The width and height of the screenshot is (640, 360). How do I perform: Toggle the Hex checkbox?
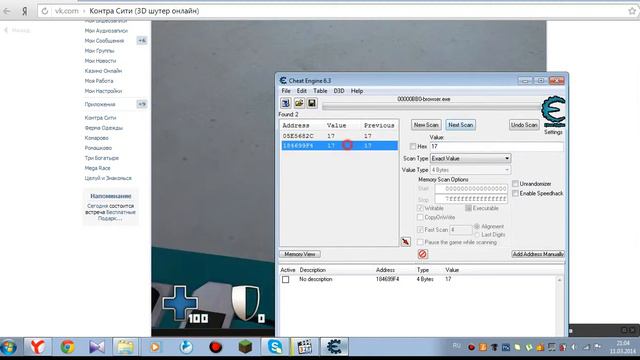pos(413,146)
